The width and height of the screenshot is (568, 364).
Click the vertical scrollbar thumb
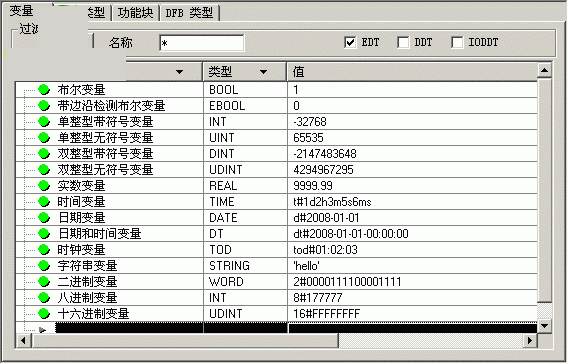[544, 190]
